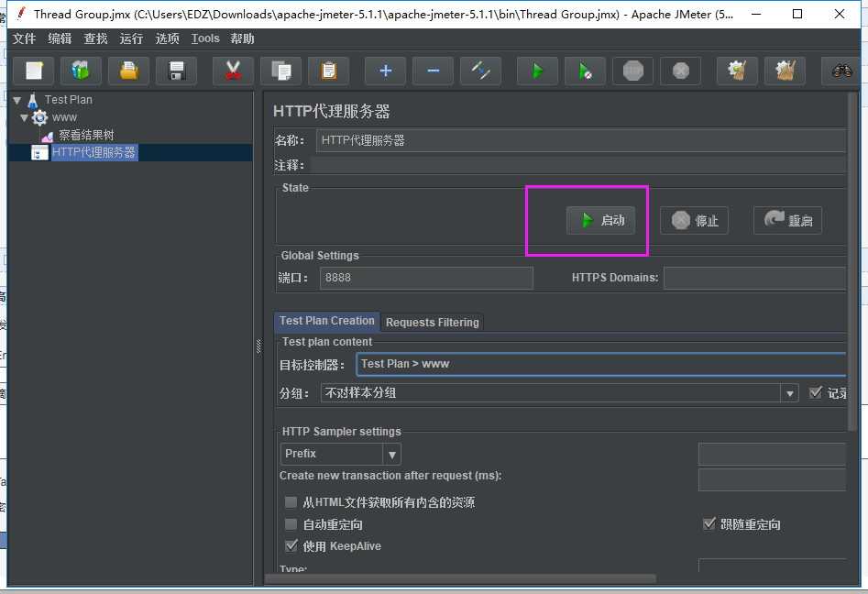Image resolution: width=868 pixels, height=594 pixels.
Task: Switch to the Requests Filtering tab
Action: [433, 322]
